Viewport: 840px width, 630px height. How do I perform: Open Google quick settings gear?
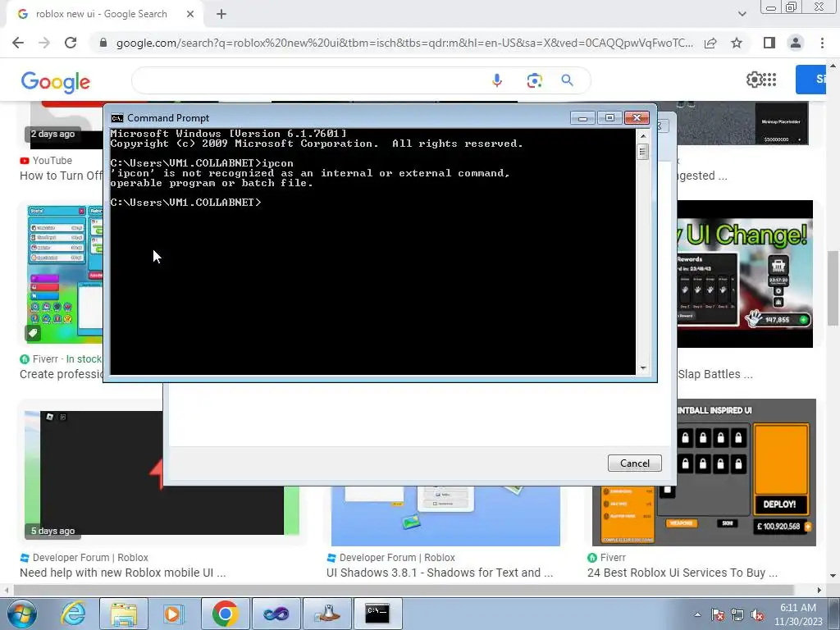754,80
